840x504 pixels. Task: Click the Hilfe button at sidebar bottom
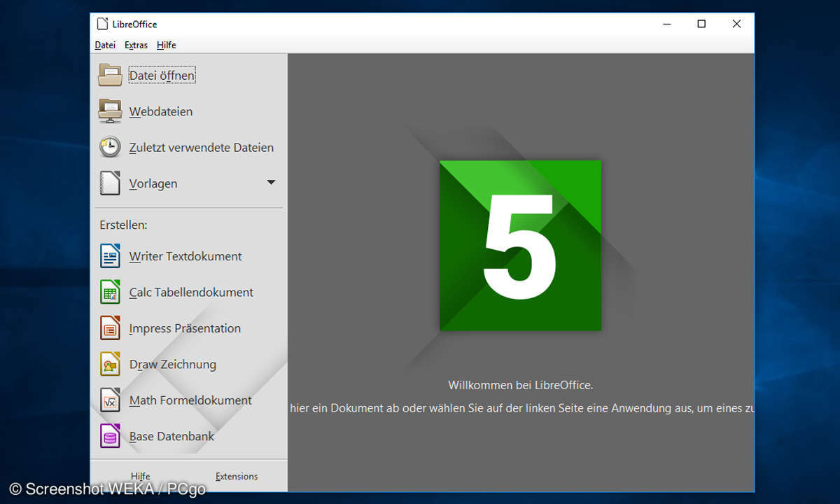[x=140, y=476]
